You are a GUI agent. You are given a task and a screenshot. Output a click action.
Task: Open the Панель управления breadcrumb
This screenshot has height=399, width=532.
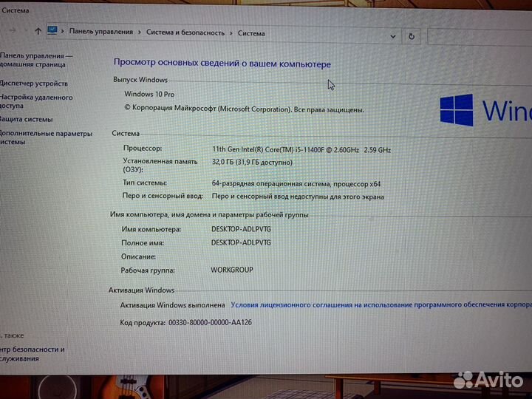click(101, 32)
